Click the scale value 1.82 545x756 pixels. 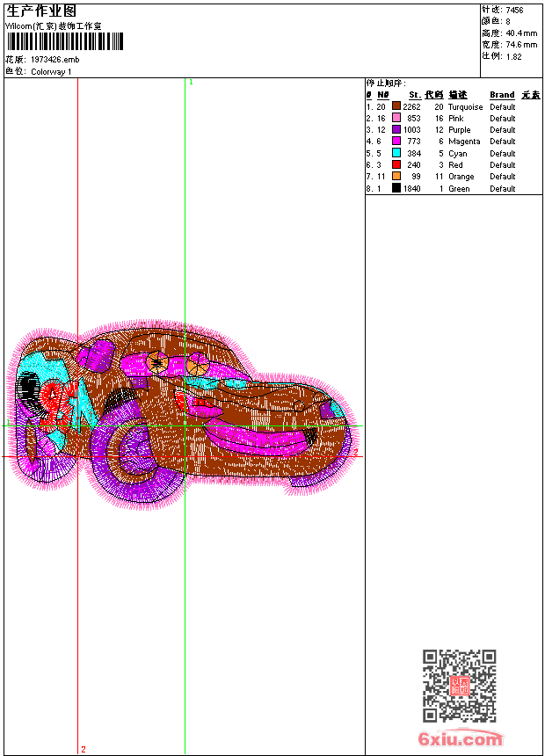pos(513,56)
